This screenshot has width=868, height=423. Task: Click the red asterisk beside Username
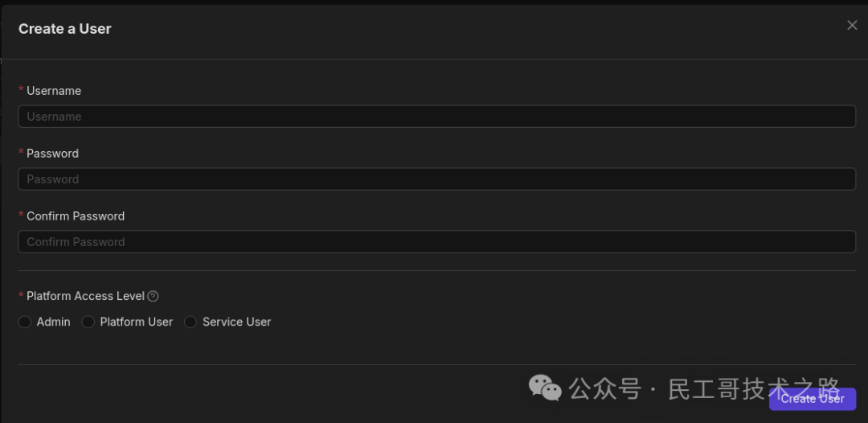click(x=21, y=90)
